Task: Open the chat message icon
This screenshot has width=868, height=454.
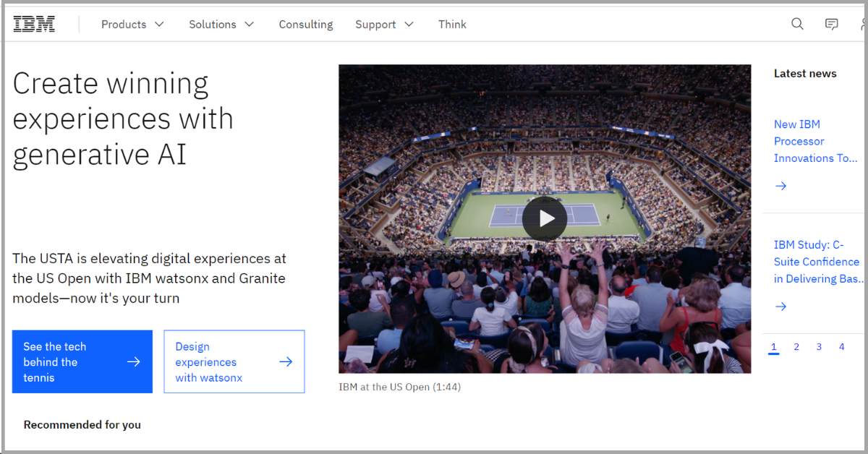Action: click(x=832, y=24)
